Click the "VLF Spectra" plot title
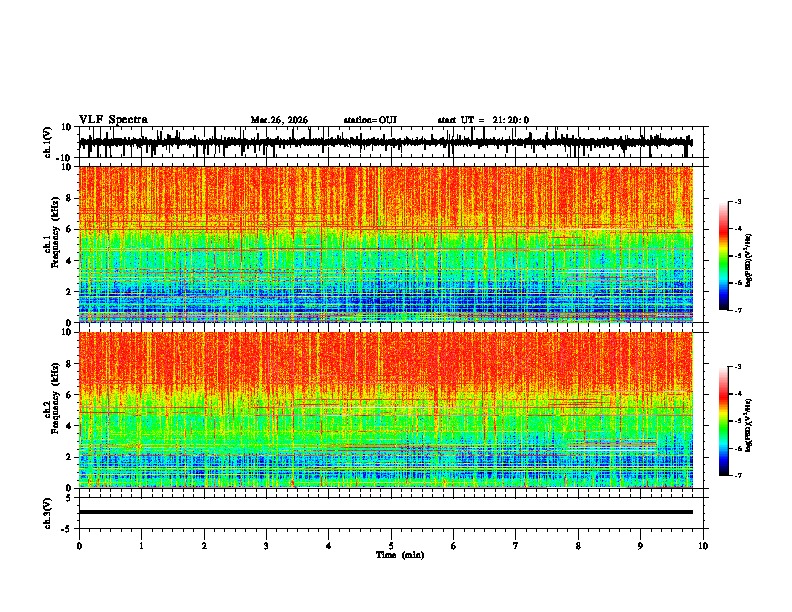Image resolution: width=792 pixels, height=612 pixels. click(x=113, y=120)
